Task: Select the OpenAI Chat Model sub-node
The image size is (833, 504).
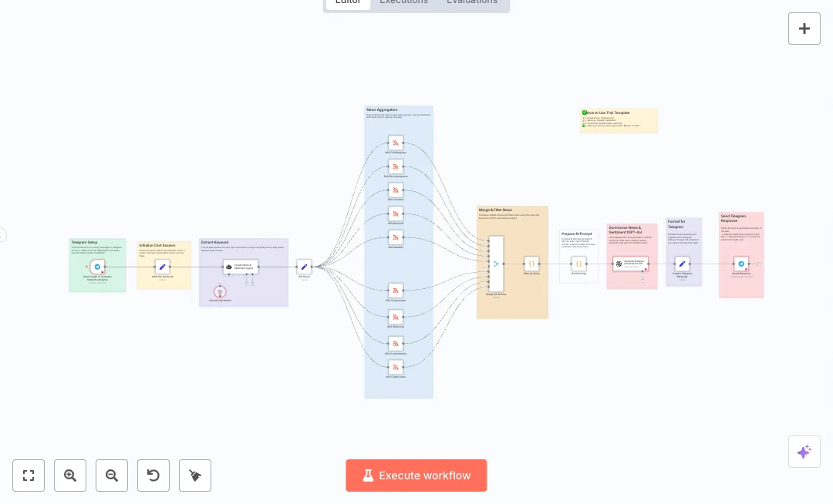Action: coord(220,291)
